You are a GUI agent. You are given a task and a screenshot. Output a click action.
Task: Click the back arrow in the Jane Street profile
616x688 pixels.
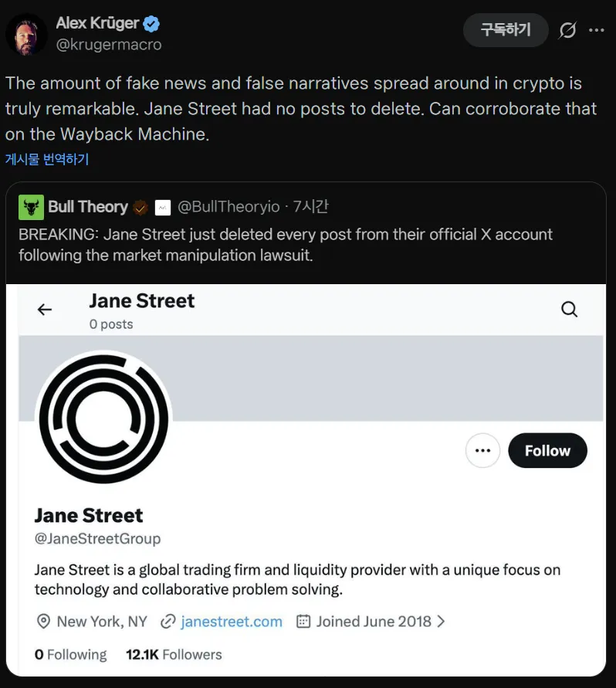(x=45, y=310)
